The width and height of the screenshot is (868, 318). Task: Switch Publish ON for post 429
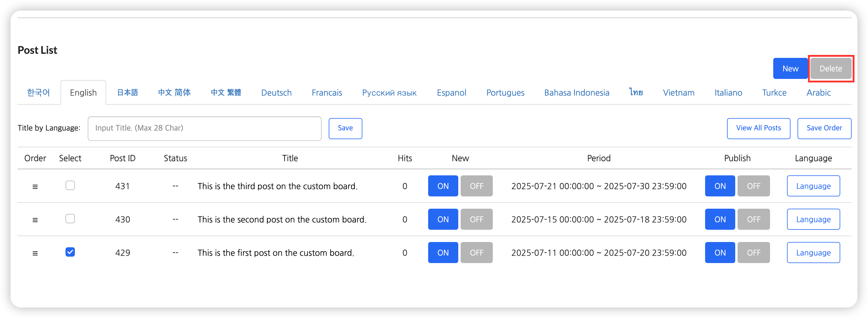tap(720, 253)
